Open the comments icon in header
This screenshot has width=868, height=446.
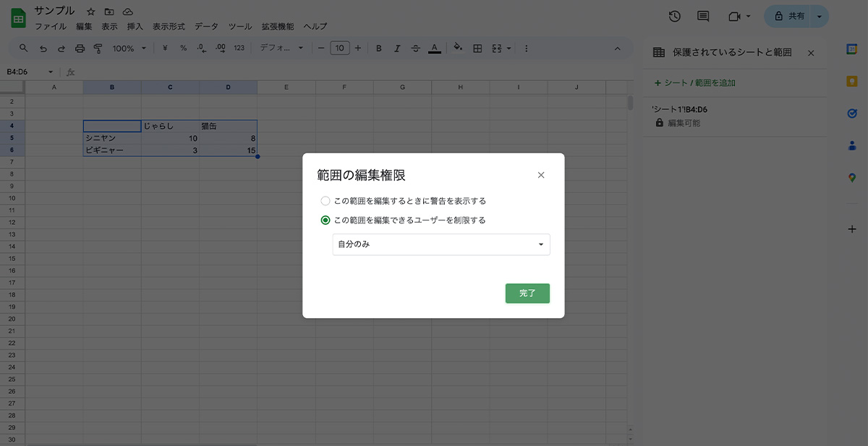702,16
